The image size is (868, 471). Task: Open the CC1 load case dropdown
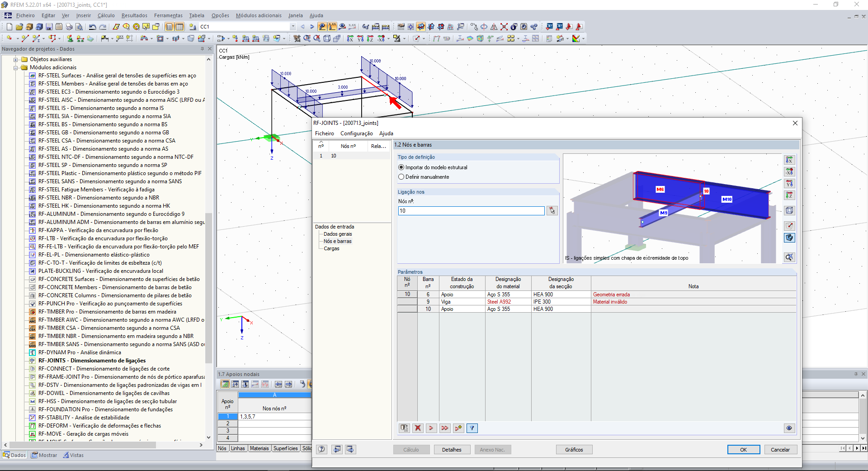pyautogui.click(x=293, y=27)
